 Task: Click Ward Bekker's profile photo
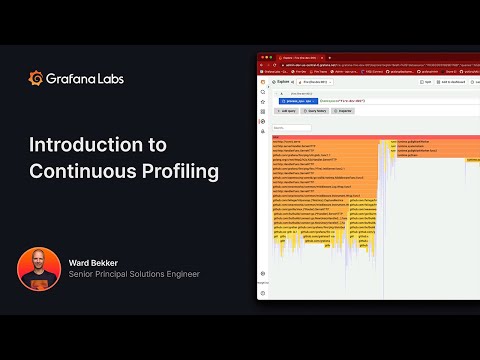coord(39,269)
